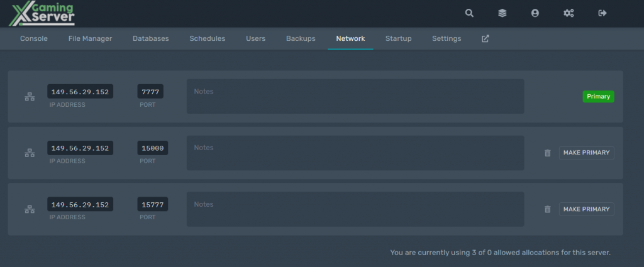Click the Notes field for port 7777

click(355, 96)
